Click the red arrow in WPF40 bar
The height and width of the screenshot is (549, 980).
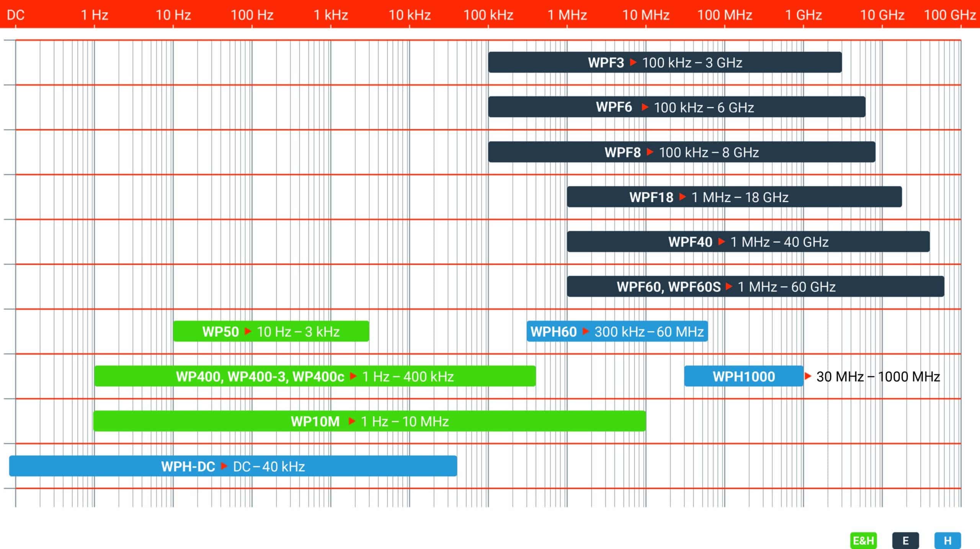pos(722,241)
